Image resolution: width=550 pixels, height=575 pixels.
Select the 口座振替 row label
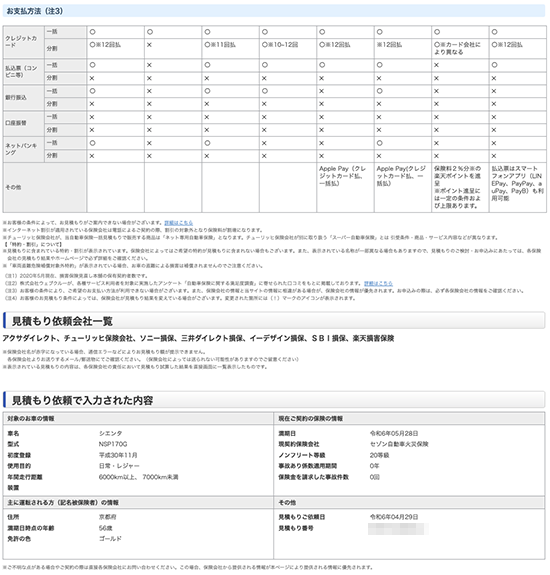(23, 123)
